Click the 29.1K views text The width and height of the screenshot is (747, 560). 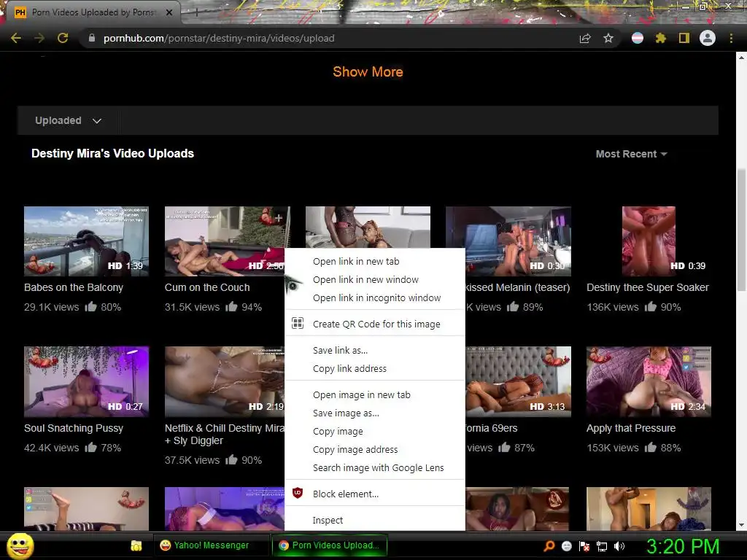tap(52, 307)
